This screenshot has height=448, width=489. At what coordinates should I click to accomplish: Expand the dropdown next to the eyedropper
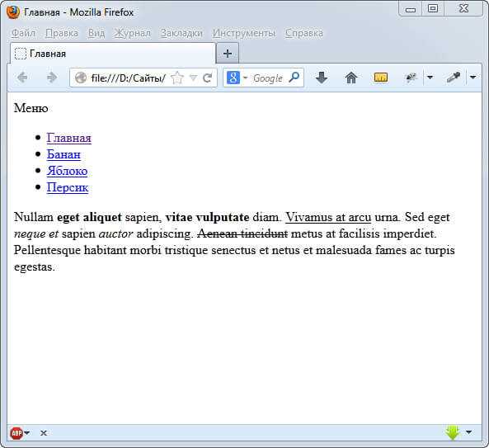[x=473, y=77]
